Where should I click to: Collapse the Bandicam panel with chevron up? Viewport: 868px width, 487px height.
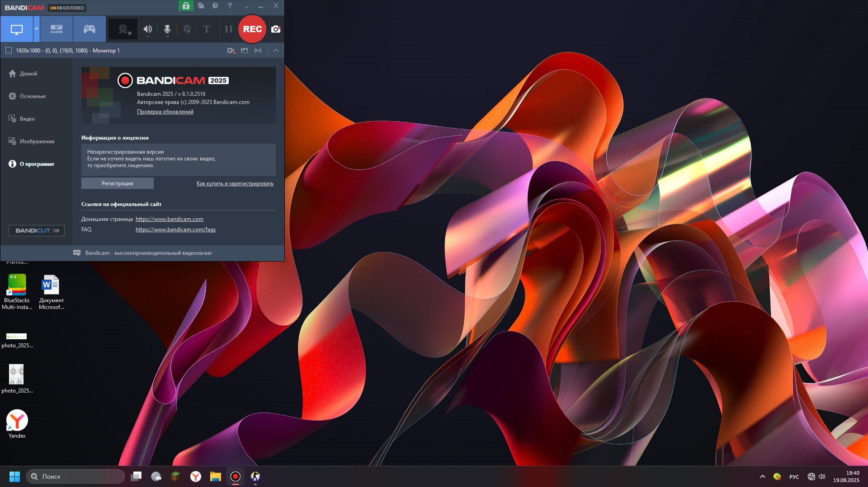click(276, 51)
